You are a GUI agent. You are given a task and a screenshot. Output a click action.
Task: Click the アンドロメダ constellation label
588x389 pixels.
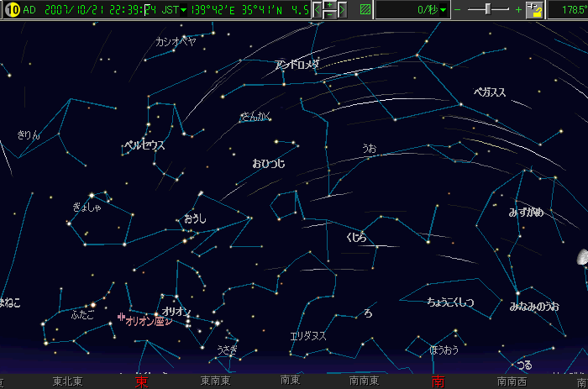(x=296, y=65)
